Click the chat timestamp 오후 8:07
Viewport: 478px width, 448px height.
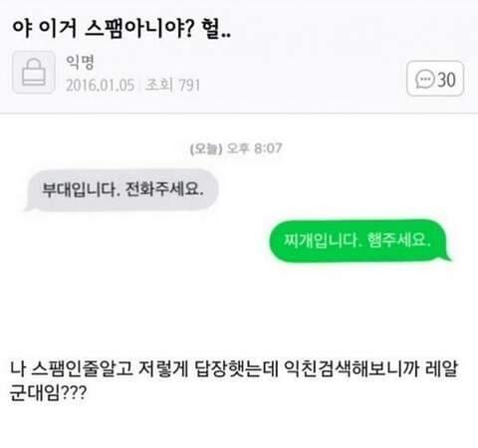[x=254, y=148]
